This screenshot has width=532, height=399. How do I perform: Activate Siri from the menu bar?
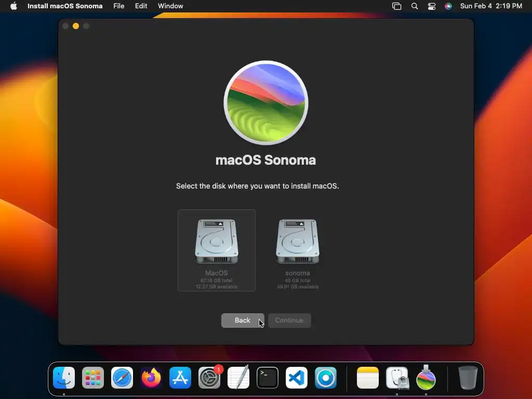448,6
